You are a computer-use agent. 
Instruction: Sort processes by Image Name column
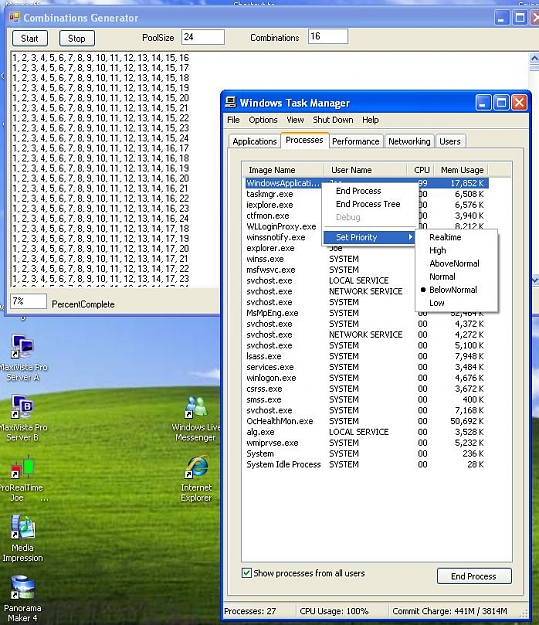[283, 170]
